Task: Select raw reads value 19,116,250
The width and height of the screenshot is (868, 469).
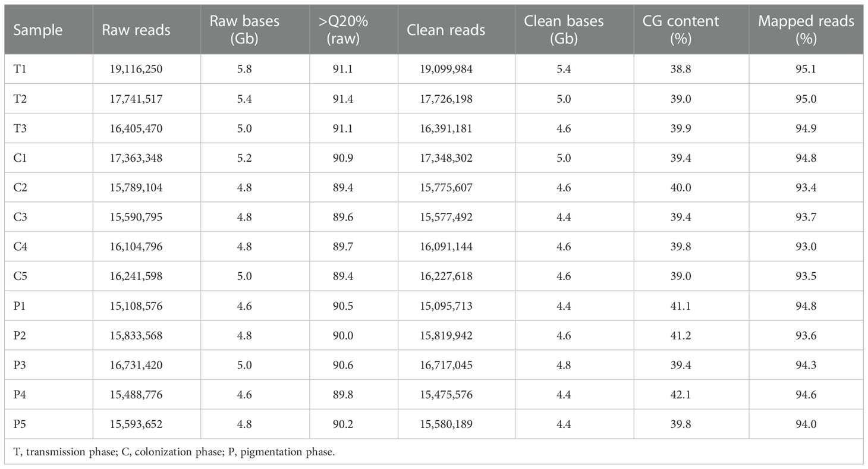Action: 136,69
